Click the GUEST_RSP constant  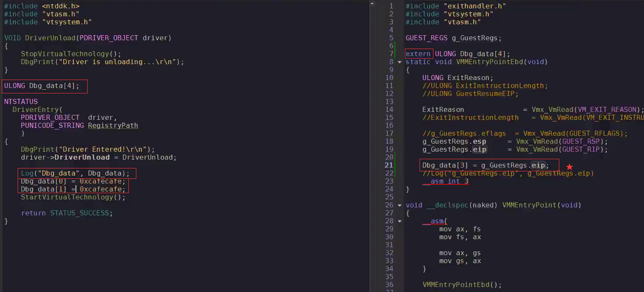pos(581,141)
